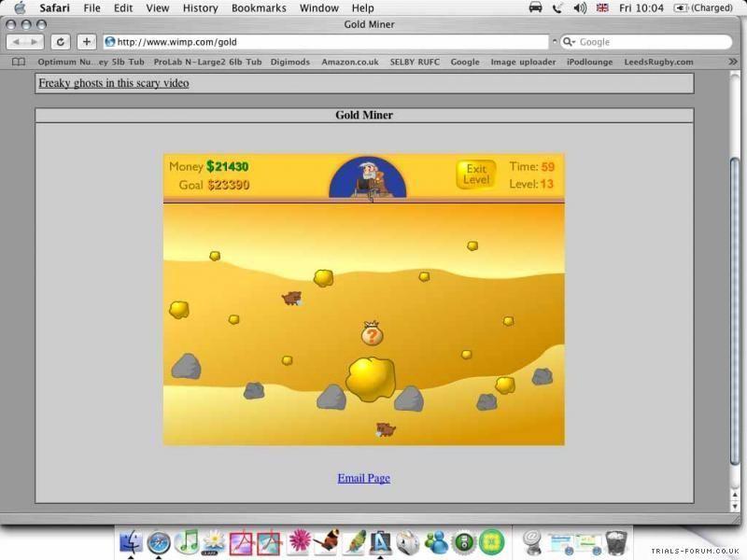
Task: Open the bookmarks library book icon
Action: (19, 62)
